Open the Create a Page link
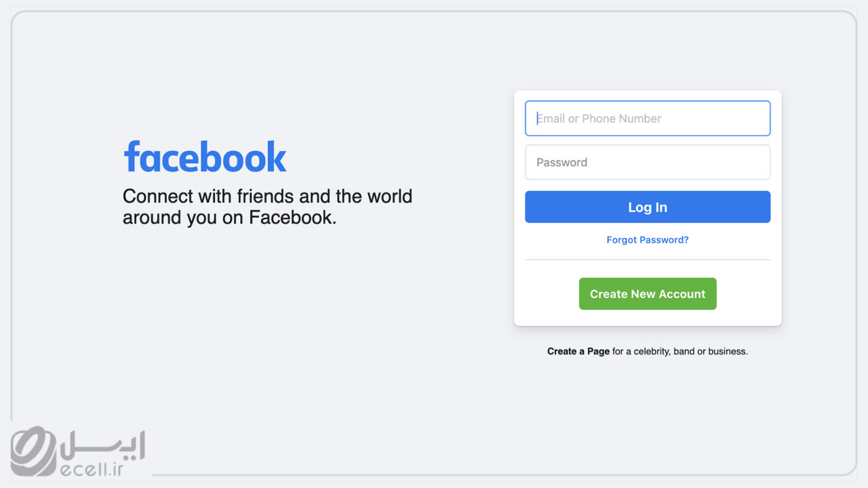868x488 pixels. click(578, 351)
